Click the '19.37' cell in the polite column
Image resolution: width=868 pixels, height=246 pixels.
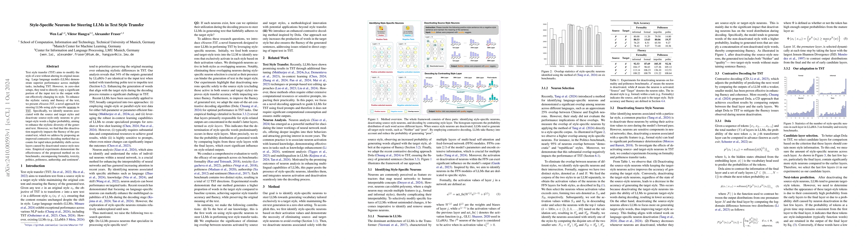point(668,40)
